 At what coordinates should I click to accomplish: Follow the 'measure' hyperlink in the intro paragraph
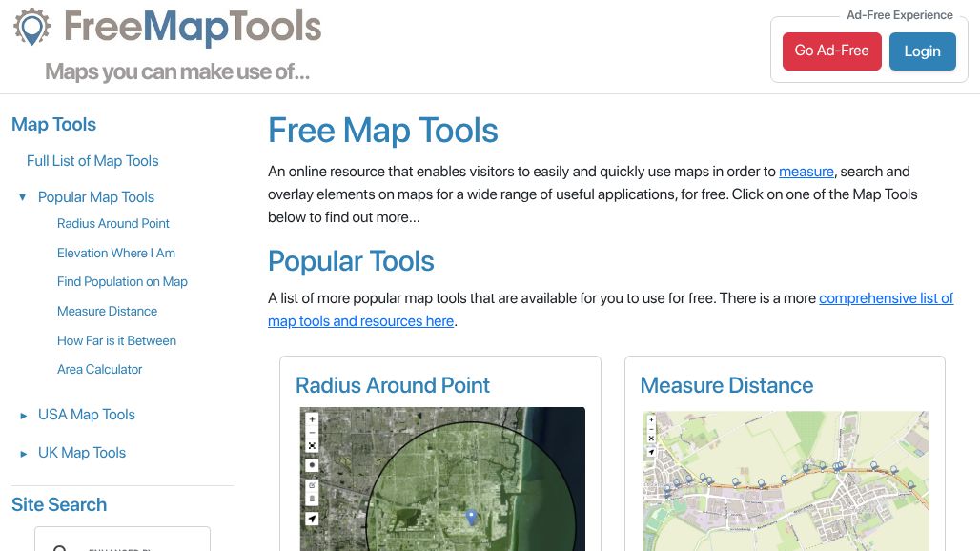(806, 172)
